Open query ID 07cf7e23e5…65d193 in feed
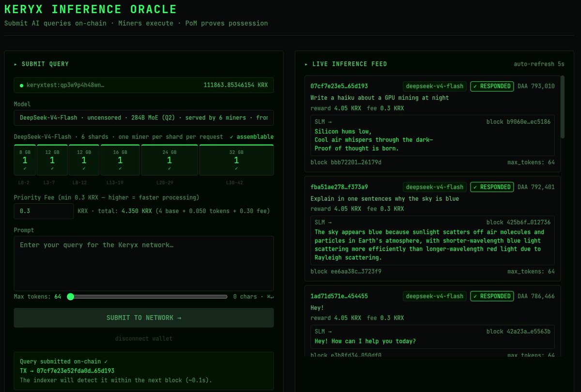The height and width of the screenshot is (392, 581). [339, 86]
